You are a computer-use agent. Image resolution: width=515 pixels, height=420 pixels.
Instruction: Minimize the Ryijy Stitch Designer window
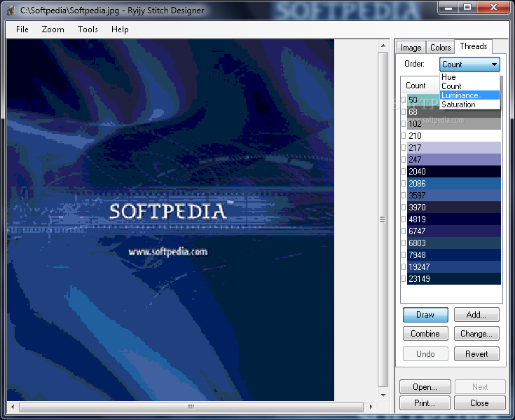point(448,7)
